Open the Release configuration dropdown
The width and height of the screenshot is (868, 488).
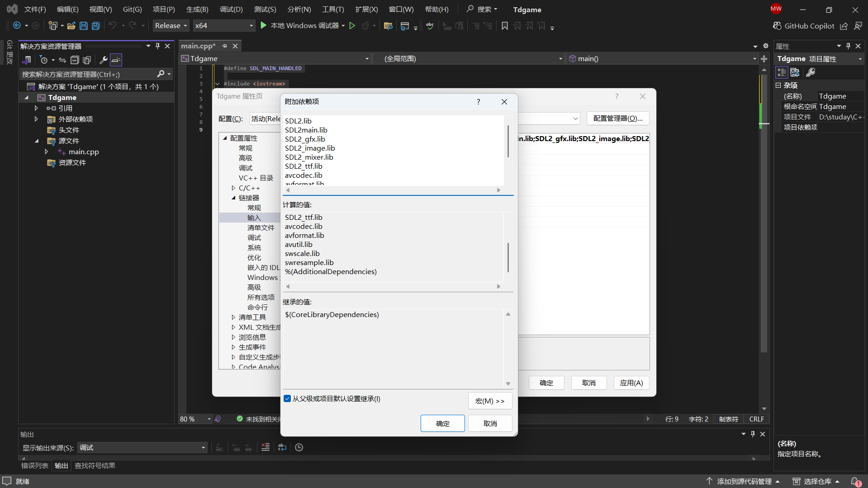coord(171,26)
